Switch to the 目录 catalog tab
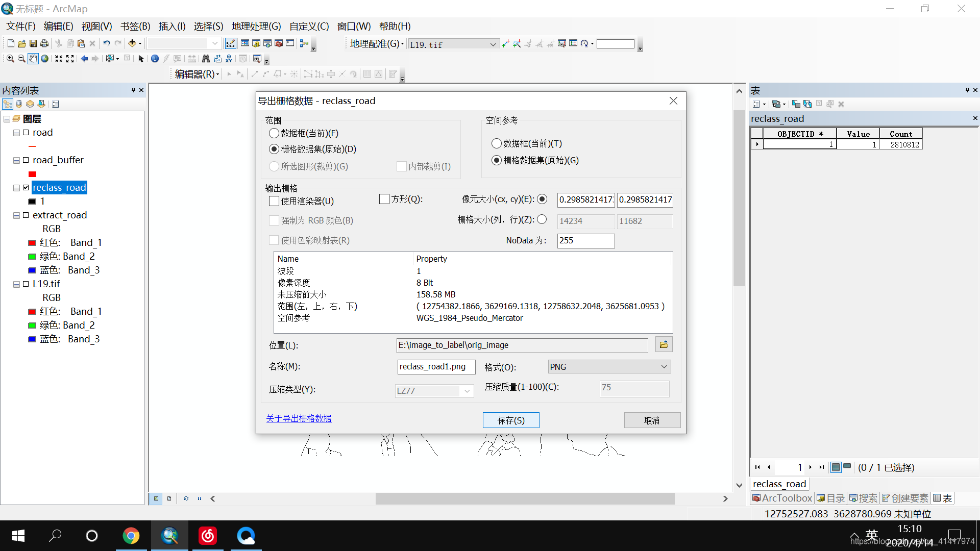This screenshot has width=980, height=551. [830, 498]
